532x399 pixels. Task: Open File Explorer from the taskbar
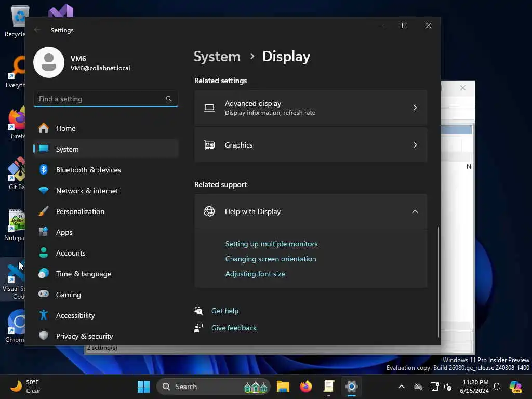click(283, 387)
